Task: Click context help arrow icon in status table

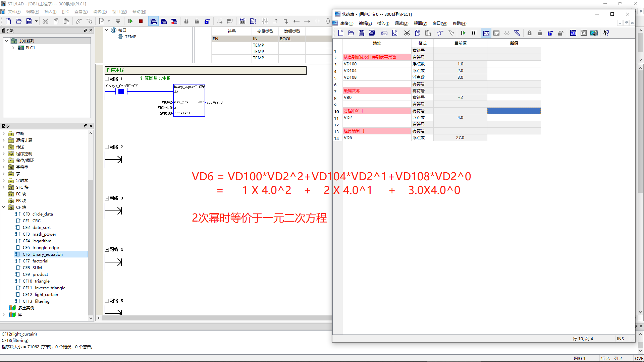Action: tap(606, 33)
